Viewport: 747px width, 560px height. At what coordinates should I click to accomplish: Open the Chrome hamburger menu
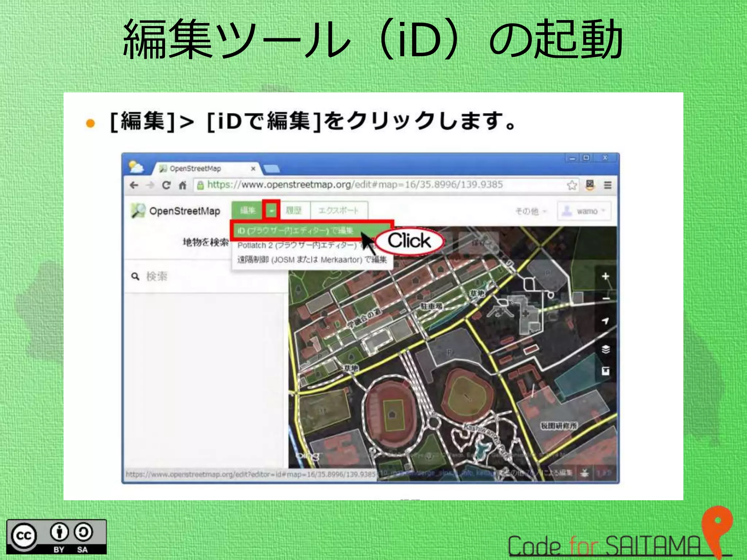608,185
